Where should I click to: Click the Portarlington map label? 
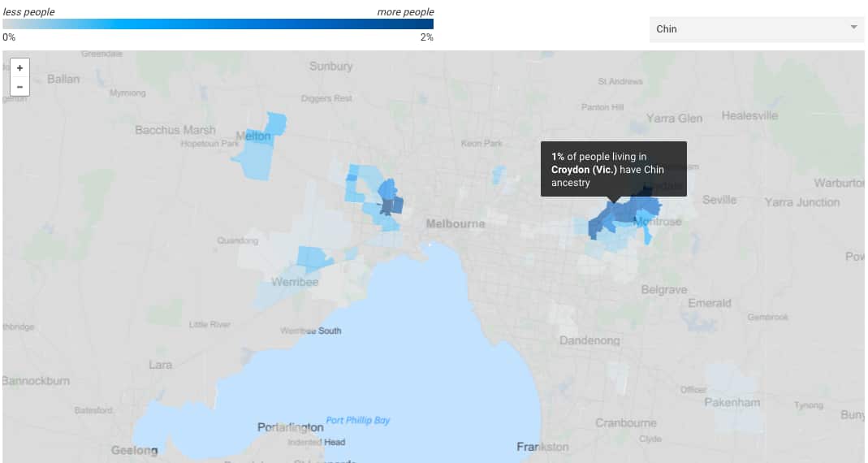[x=290, y=427]
